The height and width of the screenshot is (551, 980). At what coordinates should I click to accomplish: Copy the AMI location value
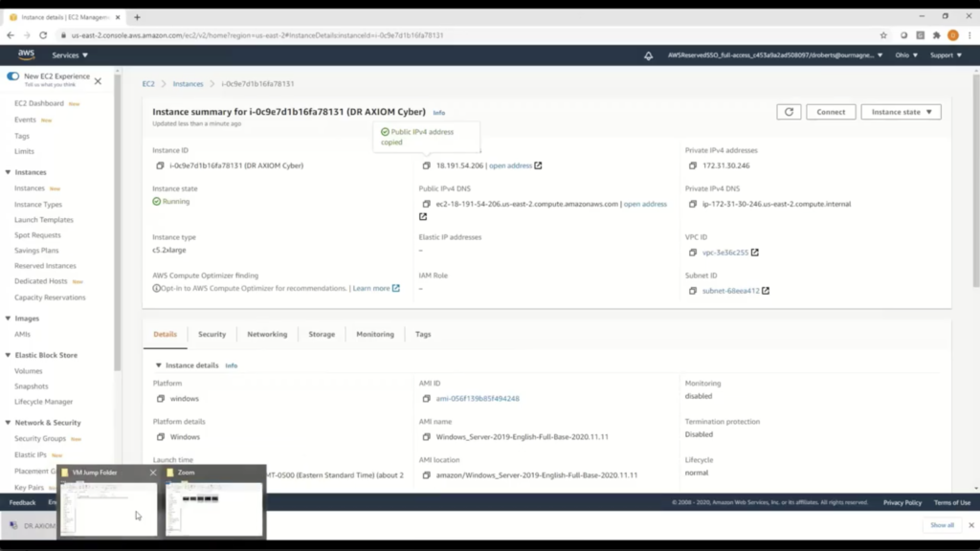pyautogui.click(x=426, y=475)
